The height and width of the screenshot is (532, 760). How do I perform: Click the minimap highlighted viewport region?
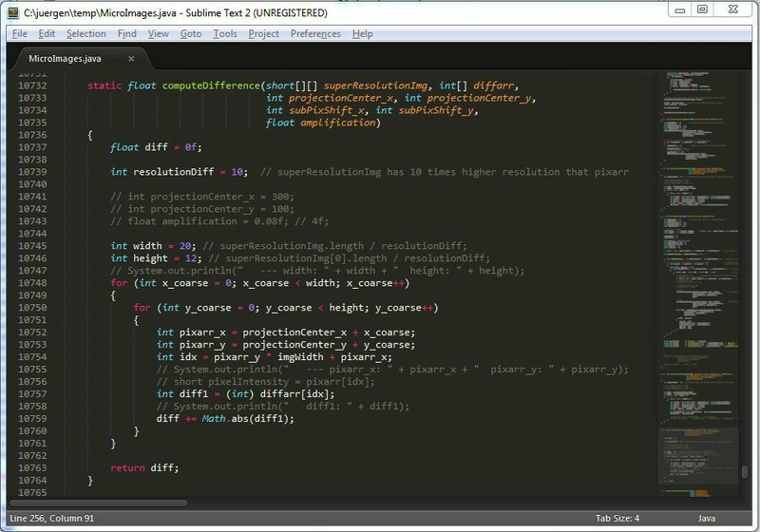click(698, 456)
